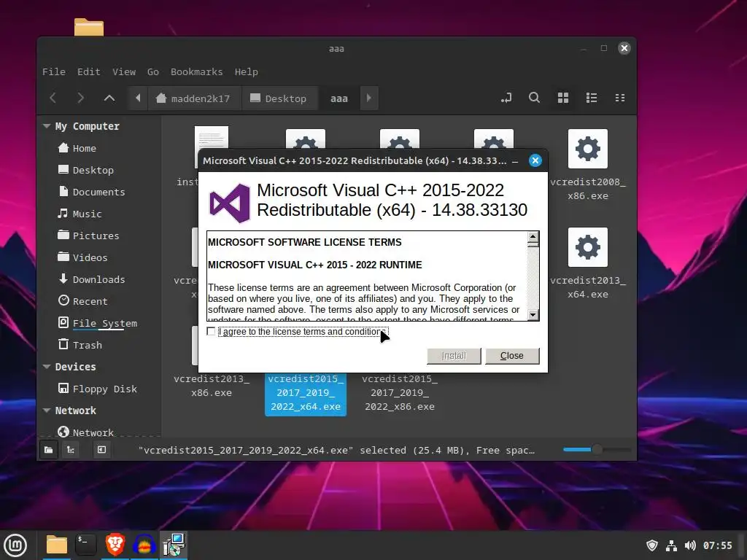This screenshot has height=560, width=747.
Task: Switch to icon view
Action: [563, 98]
